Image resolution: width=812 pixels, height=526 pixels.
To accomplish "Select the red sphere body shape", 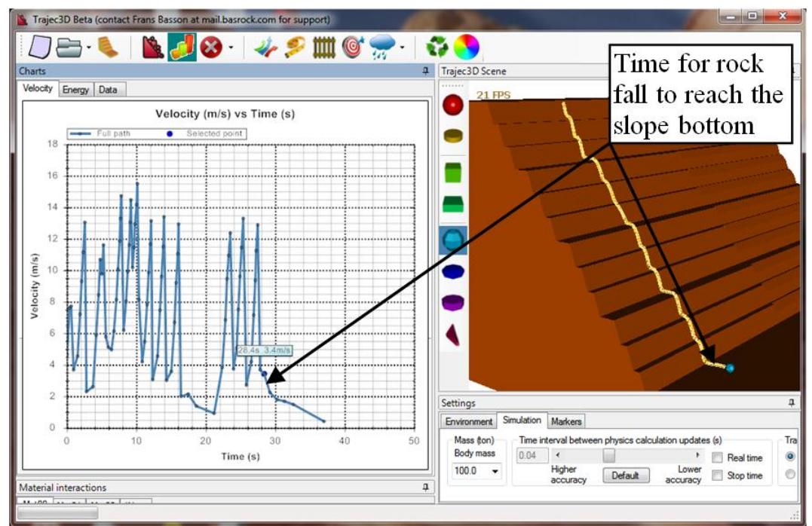I will pos(453,105).
